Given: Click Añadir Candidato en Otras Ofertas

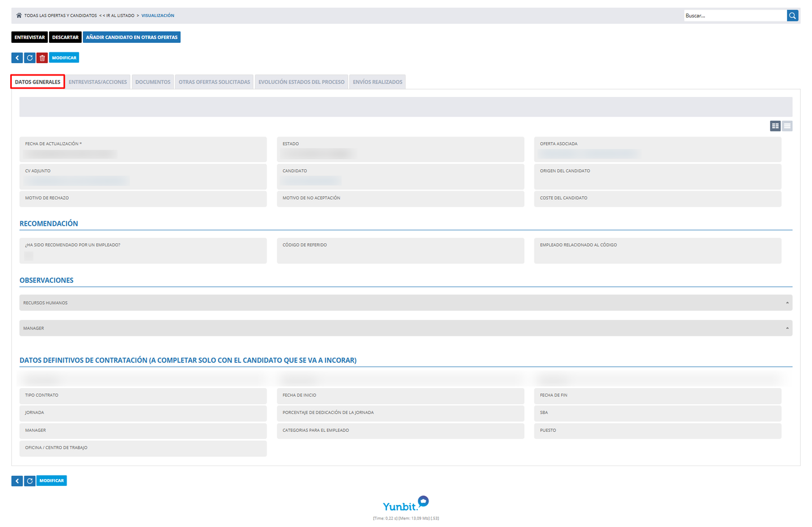Looking at the screenshot, I should point(132,37).
